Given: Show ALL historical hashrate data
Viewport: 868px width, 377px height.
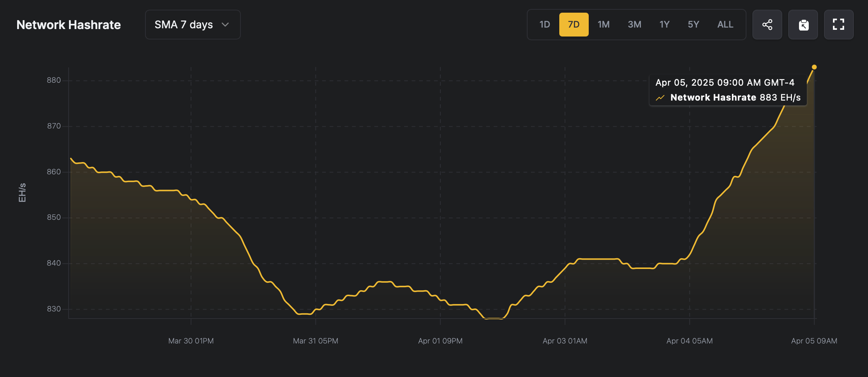Looking at the screenshot, I should [x=725, y=25].
